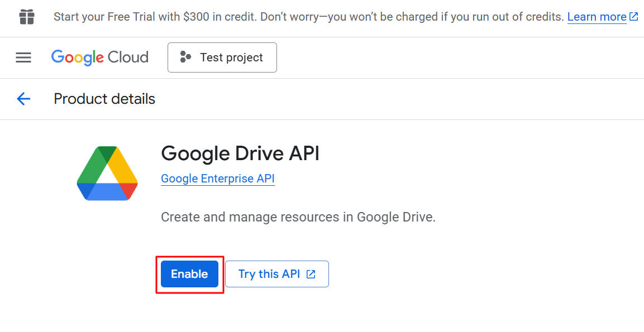
Task: Click the colorful Google wordmark in the header
Action: 77,57
